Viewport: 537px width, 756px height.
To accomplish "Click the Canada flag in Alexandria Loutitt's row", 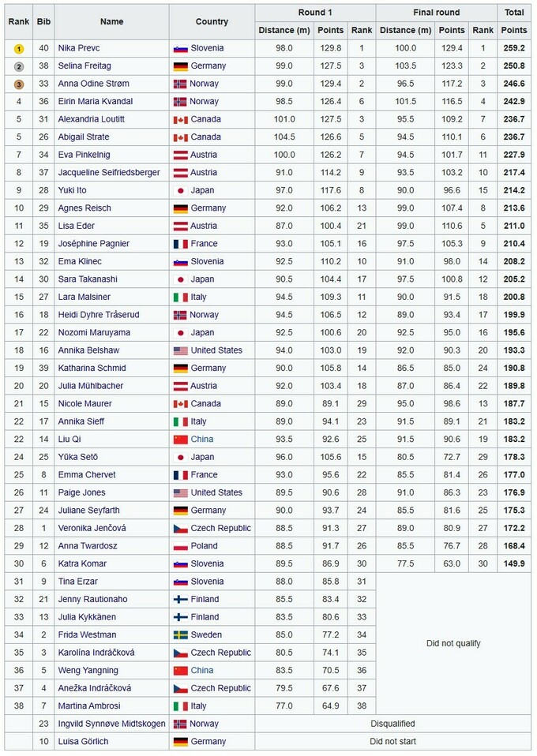I will tap(180, 119).
